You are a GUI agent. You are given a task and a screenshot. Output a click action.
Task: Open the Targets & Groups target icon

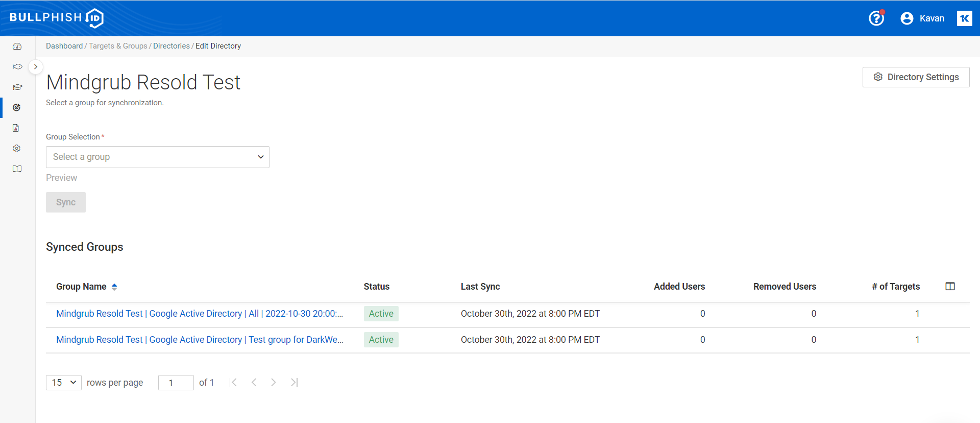click(x=17, y=107)
